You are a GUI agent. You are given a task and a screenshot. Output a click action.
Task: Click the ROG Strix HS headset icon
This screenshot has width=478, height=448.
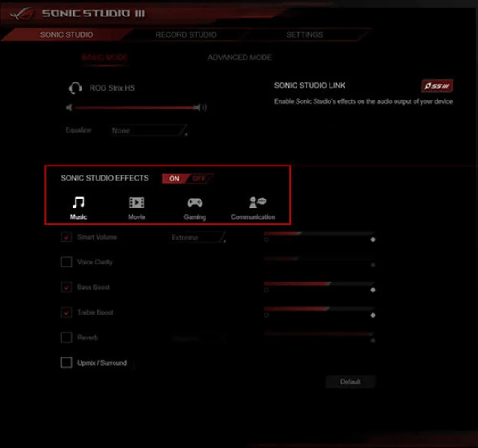[75, 88]
